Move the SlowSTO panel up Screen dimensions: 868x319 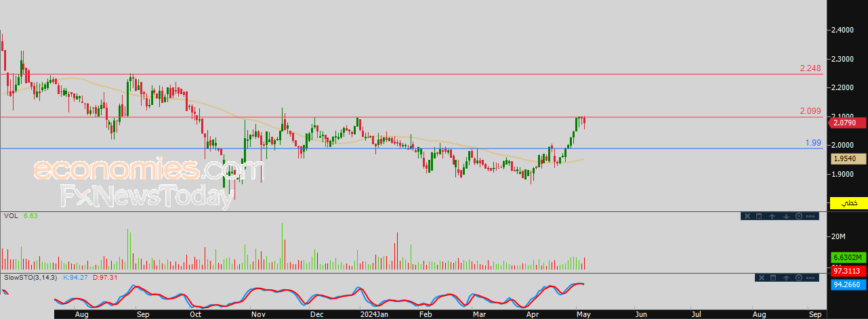tap(786, 278)
